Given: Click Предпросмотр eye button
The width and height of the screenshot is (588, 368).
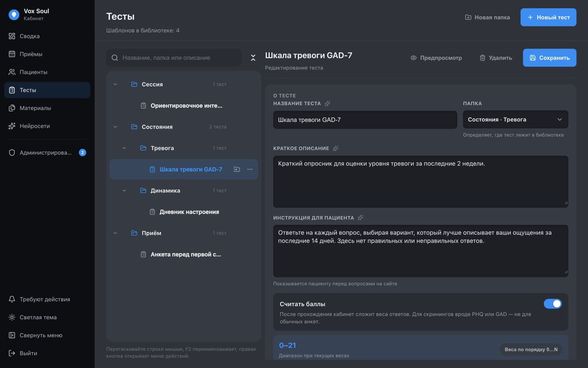Looking at the screenshot, I should click(436, 58).
